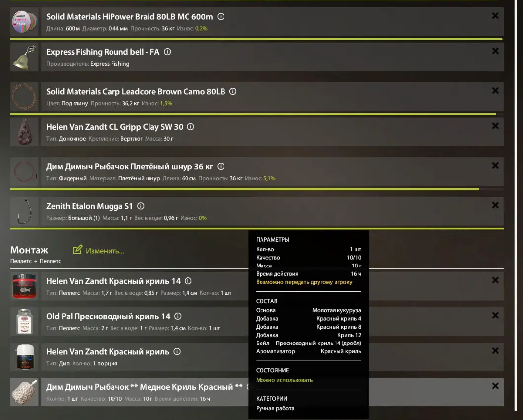The width and height of the screenshot is (523, 420).
Task: Select the HiPower Braid line spool thumbnail
Action: pyautogui.click(x=24, y=22)
